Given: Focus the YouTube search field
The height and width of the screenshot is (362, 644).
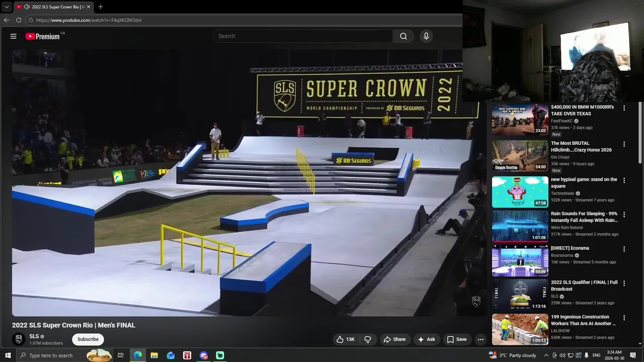Looking at the screenshot, I should 303,36.
